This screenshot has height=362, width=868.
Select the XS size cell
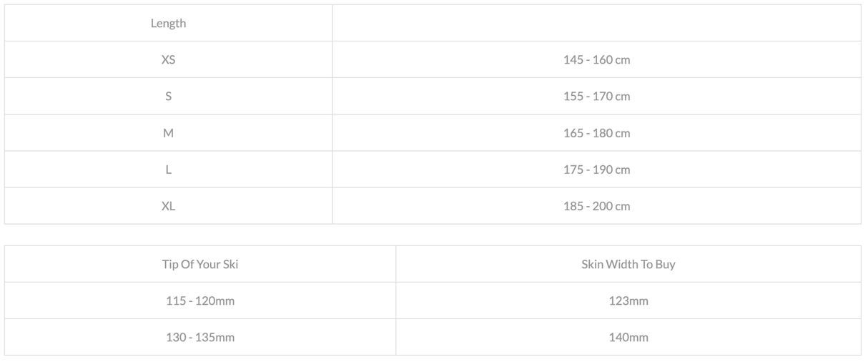(168, 59)
